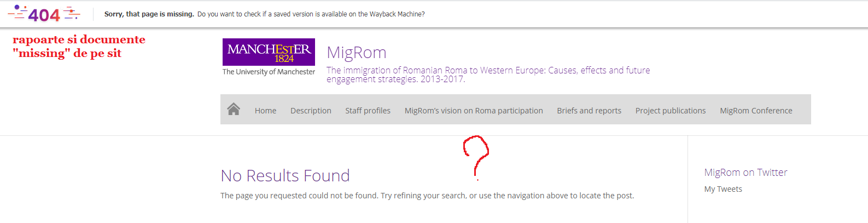Open the Briefs and reports menu
Screen dimensions: 868x223
[589, 111]
